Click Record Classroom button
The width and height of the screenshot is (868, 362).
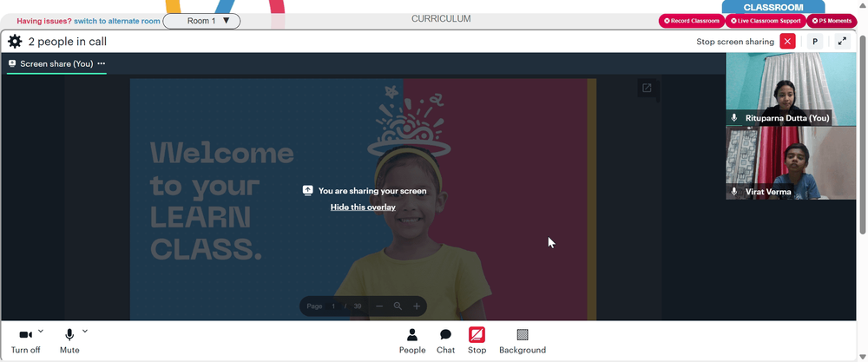point(692,21)
